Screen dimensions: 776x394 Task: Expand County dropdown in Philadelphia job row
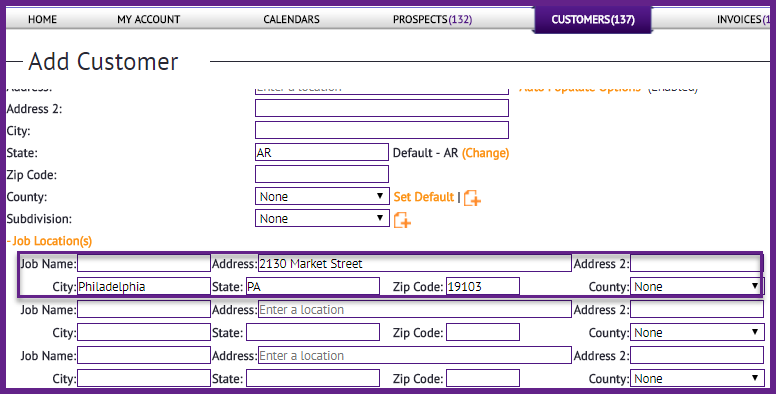(x=697, y=287)
